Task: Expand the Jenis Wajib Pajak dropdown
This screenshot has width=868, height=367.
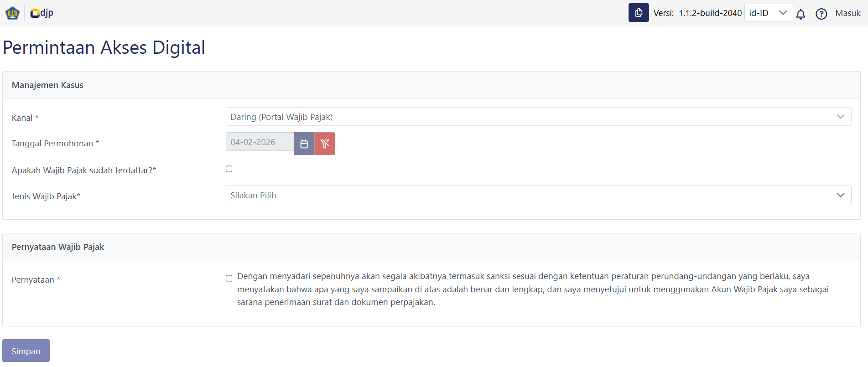Action: click(538, 195)
